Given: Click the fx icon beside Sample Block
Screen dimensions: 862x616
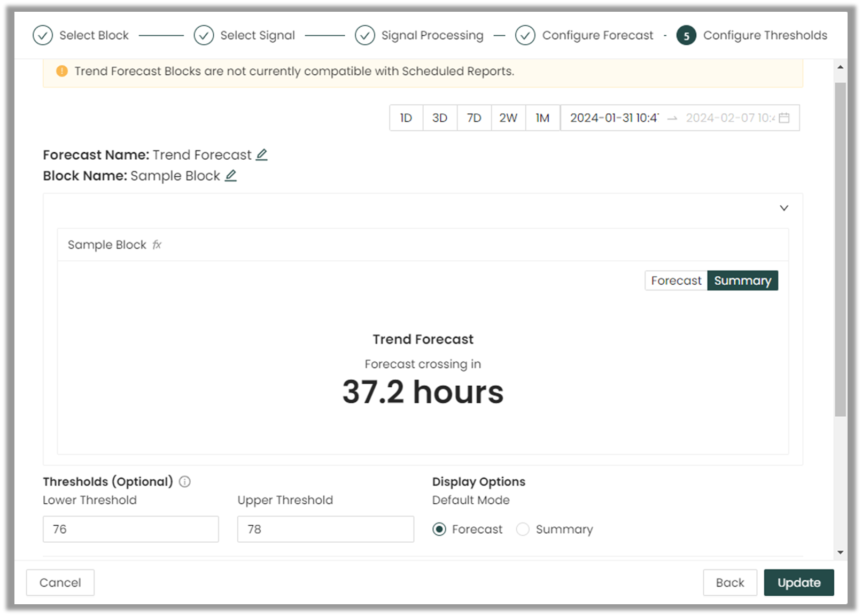Looking at the screenshot, I should (x=157, y=245).
